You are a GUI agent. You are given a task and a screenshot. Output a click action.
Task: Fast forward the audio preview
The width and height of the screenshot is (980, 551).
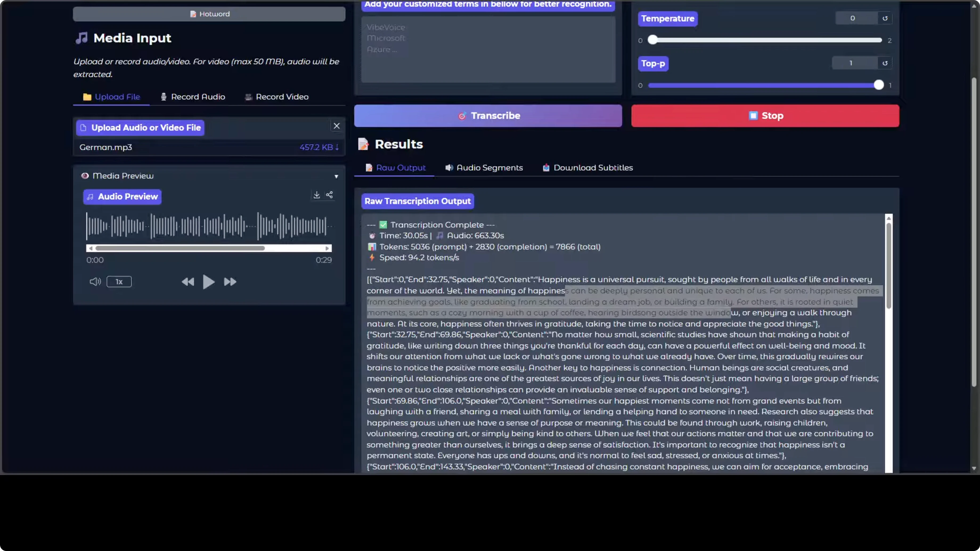(230, 282)
